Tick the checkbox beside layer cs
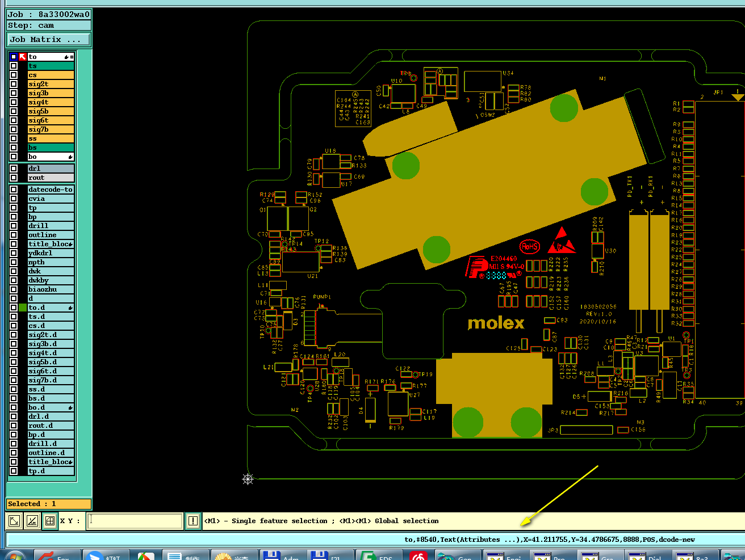 [14, 75]
